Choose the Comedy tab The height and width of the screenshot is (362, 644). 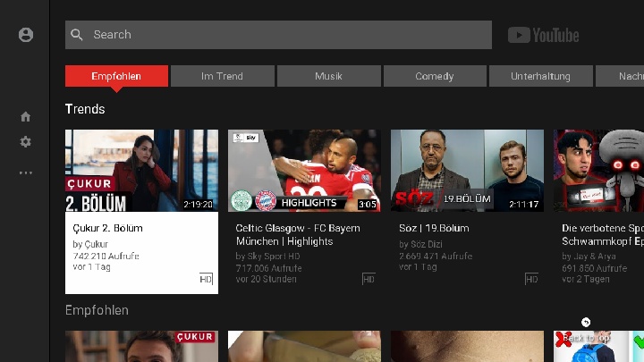(435, 76)
